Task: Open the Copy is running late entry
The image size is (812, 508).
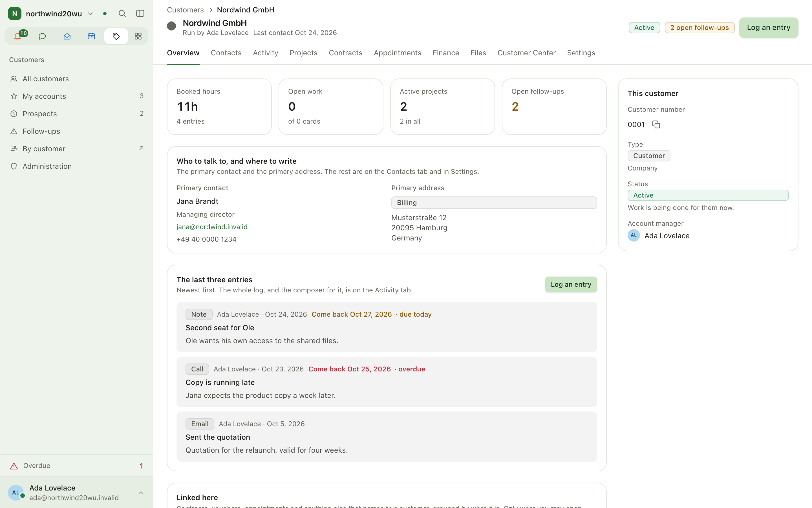Action: (x=387, y=382)
